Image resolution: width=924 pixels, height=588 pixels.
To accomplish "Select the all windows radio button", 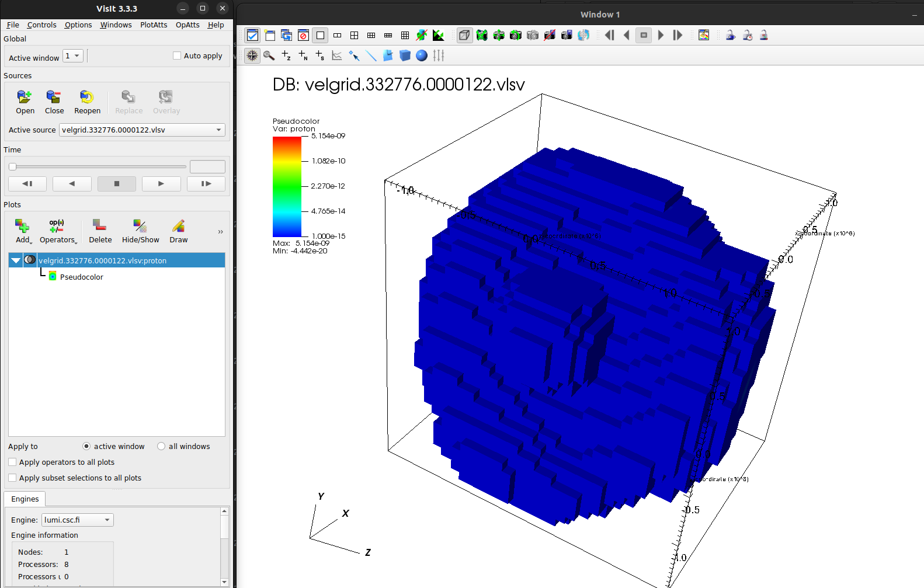I will pyautogui.click(x=161, y=446).
